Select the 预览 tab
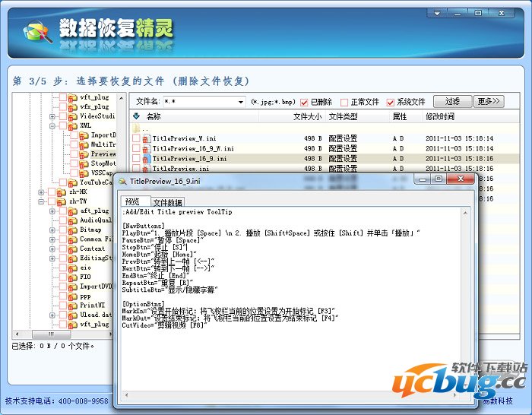The image size is (532, 415). tap(132, 202)
